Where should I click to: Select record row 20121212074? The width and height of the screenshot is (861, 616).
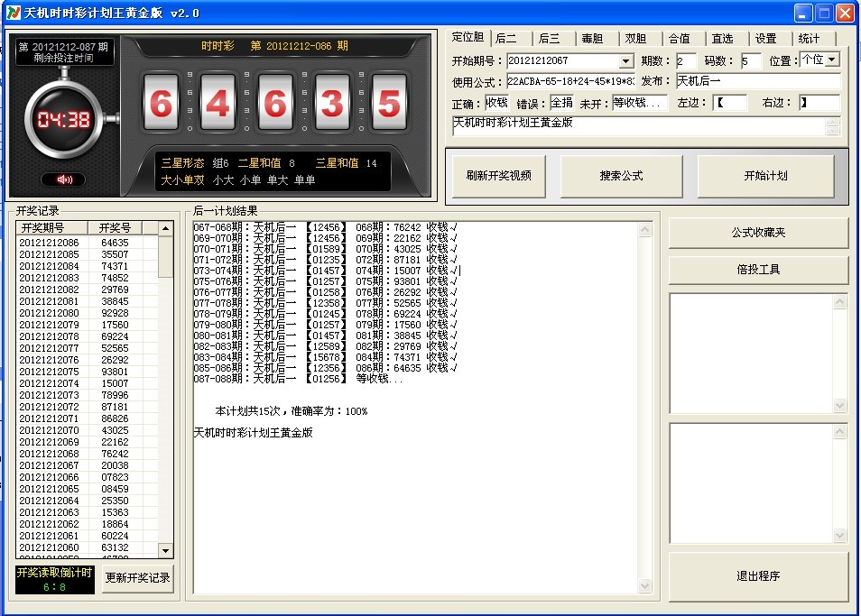click(88, 383)
